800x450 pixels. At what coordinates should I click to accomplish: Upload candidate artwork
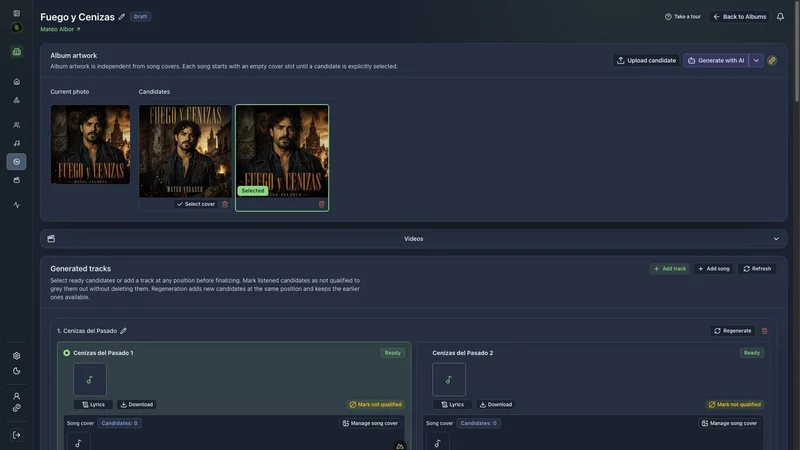646,61
